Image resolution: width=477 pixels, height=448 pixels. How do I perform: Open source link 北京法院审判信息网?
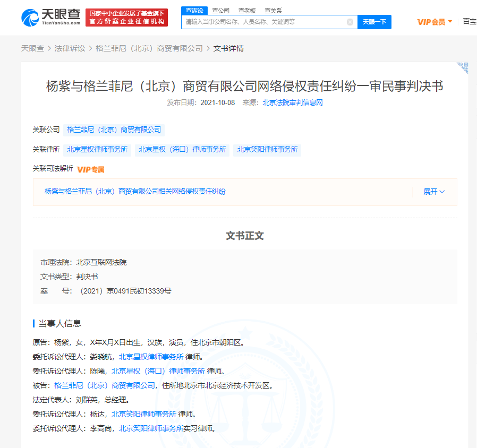click(x=293, y=102)
